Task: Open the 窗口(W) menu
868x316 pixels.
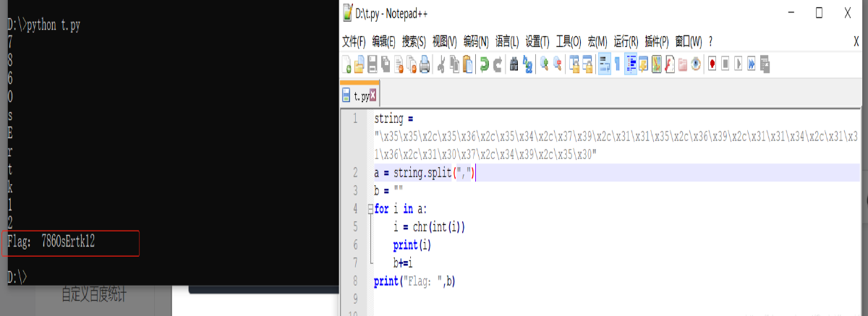Action: click(689, 41)
